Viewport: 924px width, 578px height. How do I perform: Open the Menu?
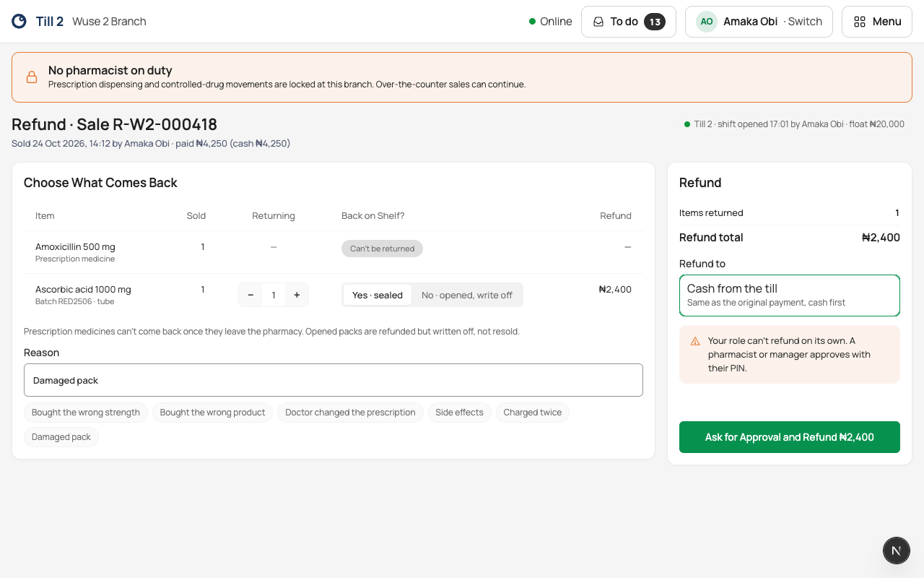tap(877, 22)
